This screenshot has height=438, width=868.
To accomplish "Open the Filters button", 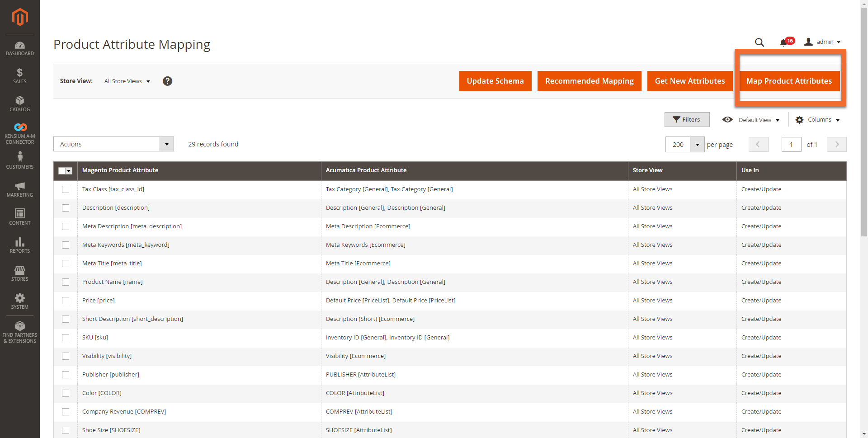I will point(687,119).
